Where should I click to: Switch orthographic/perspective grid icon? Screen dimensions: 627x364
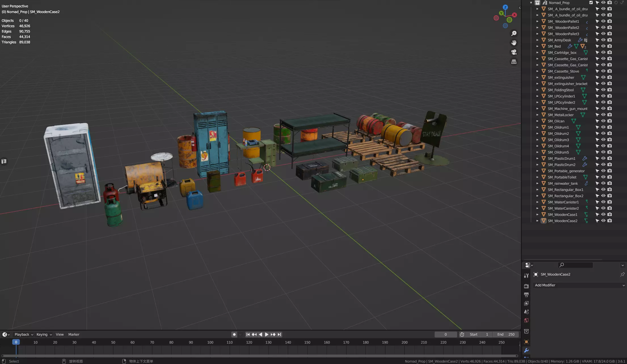coord(514,61)
